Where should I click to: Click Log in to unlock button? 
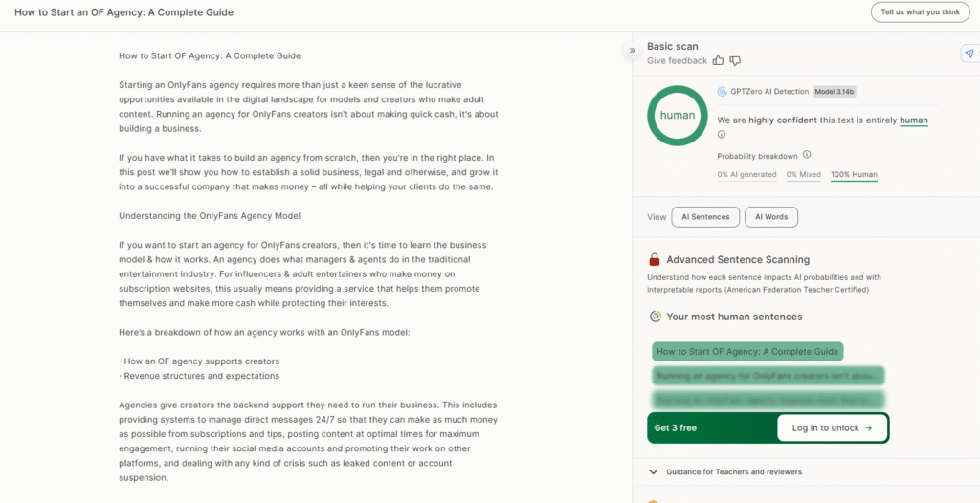[x=832, y=428]
